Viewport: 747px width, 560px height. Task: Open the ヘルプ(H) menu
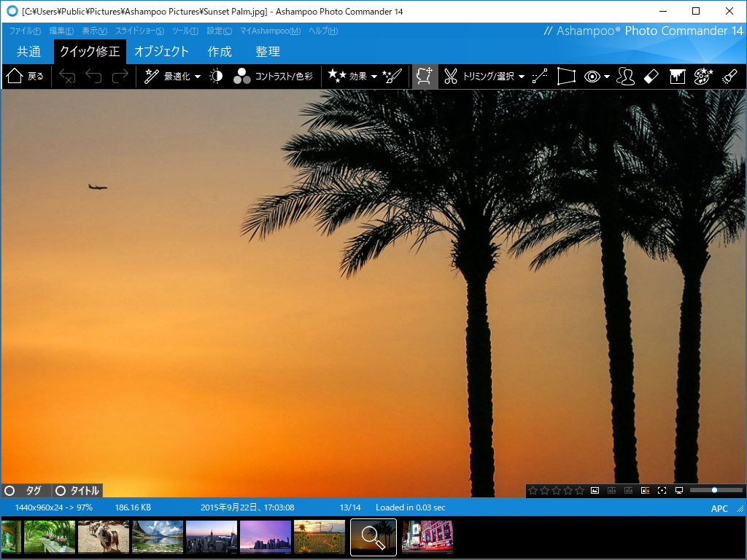pyautogui.click(x=323, y=31)
